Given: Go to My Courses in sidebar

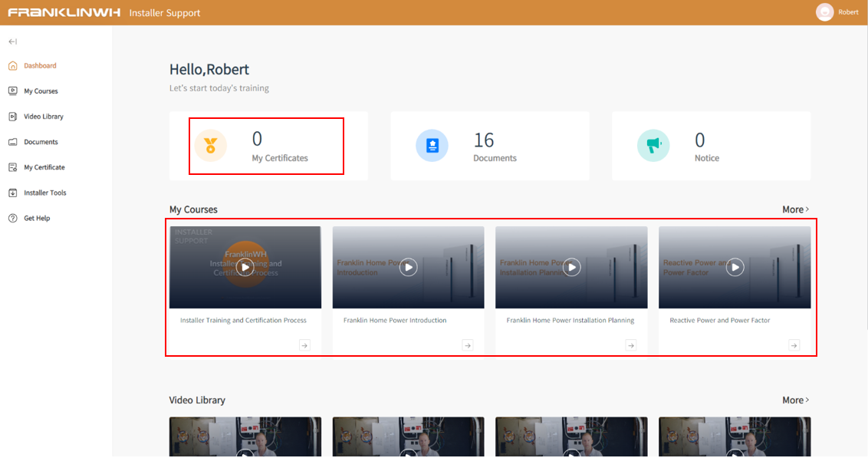Looking at the screenshot, I should click(41, 91).
